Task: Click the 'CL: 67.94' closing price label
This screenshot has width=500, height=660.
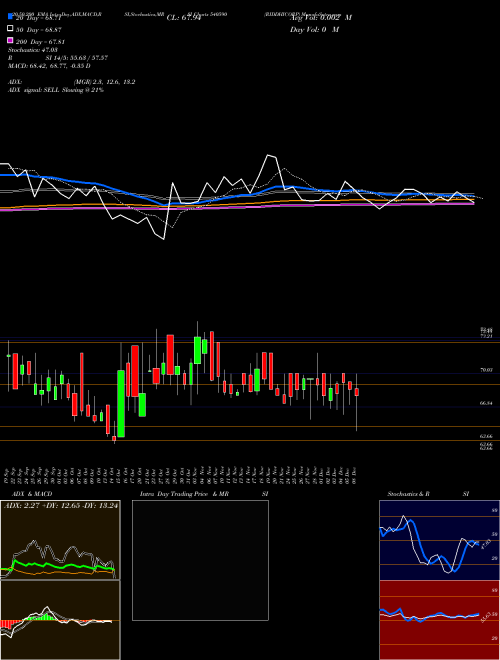Action: click(184, 18)
